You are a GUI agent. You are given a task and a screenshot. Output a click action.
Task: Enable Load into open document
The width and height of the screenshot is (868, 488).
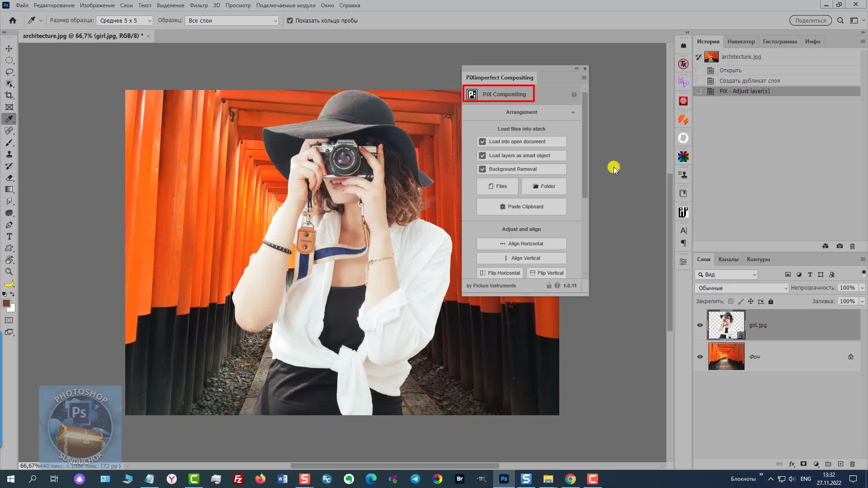(482, 141)
